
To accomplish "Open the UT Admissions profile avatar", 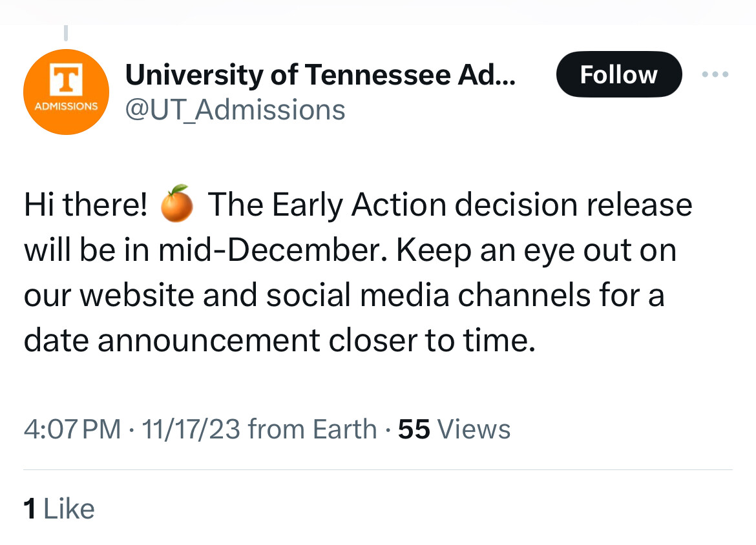I will (x=65, y=92).
